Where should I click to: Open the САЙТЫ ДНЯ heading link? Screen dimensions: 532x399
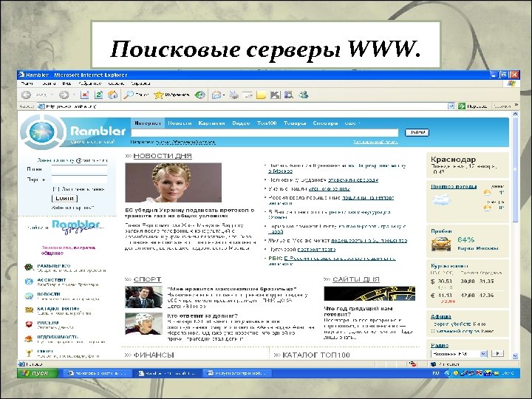(356, 279)
